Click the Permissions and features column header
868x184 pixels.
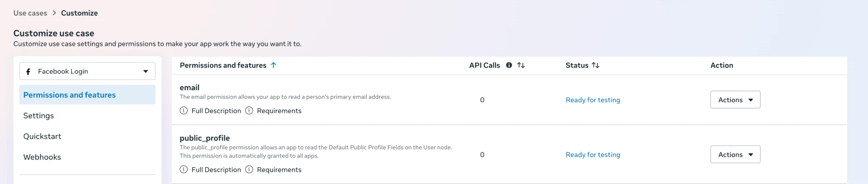click(223, 65)
